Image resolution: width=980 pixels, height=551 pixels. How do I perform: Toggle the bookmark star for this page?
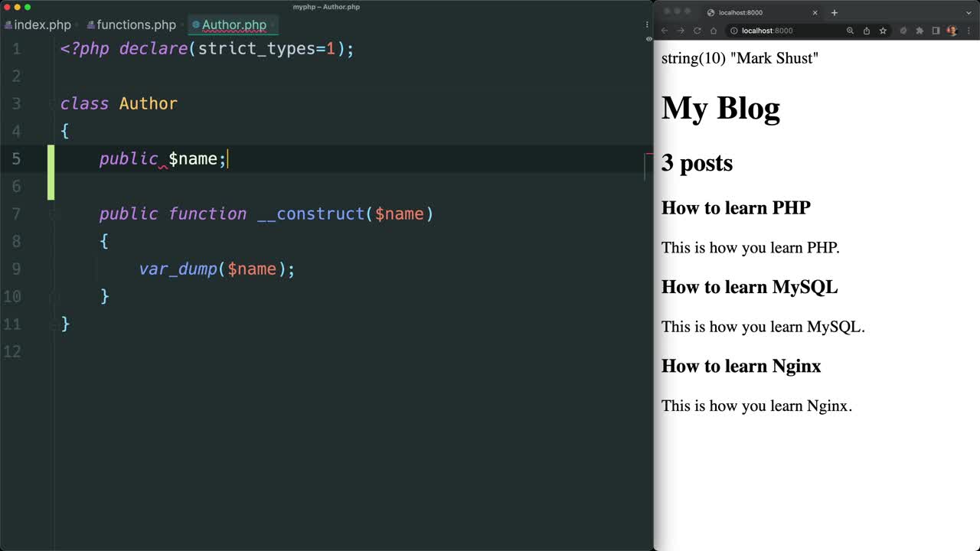883,31
